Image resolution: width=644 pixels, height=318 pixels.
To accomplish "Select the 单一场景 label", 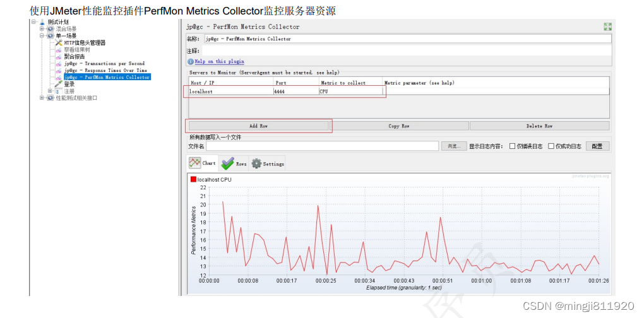I will click(x=66, y=36).
